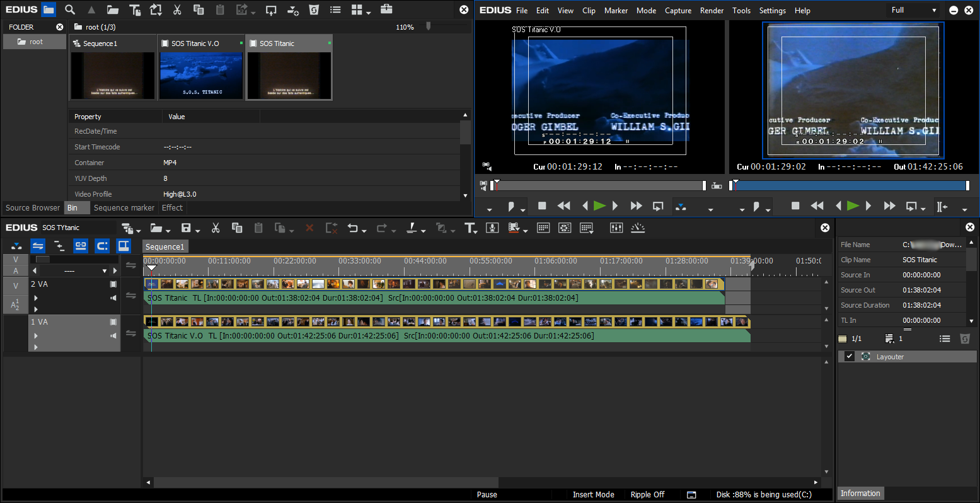Fast forward in the Recorder monitor
The height and width of the screenshot is (503, 980).
coord(889,205)
